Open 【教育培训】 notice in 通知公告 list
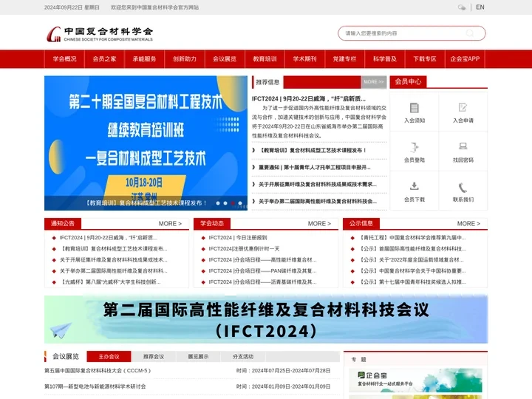Viewport: 532px width, 399px height. (x=113, y=249)
